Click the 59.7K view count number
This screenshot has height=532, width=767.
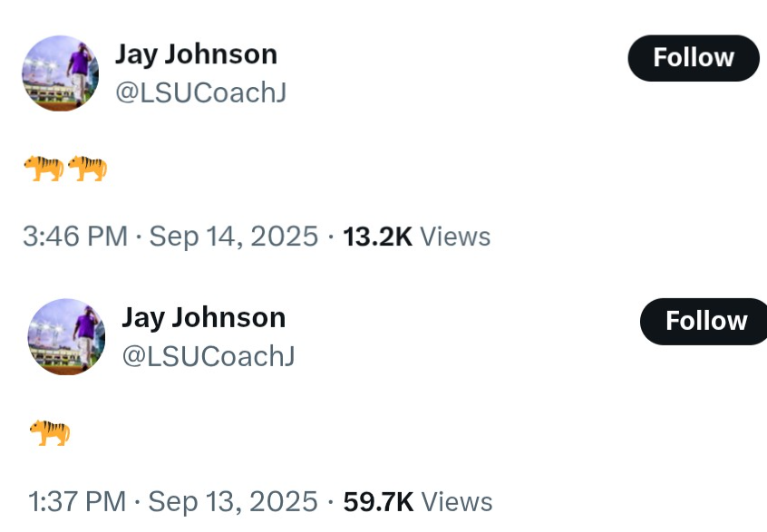tap(378, 501)
